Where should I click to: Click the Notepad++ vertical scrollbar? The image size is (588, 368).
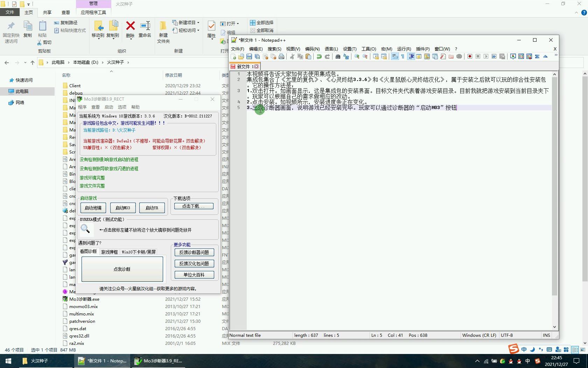554,186
